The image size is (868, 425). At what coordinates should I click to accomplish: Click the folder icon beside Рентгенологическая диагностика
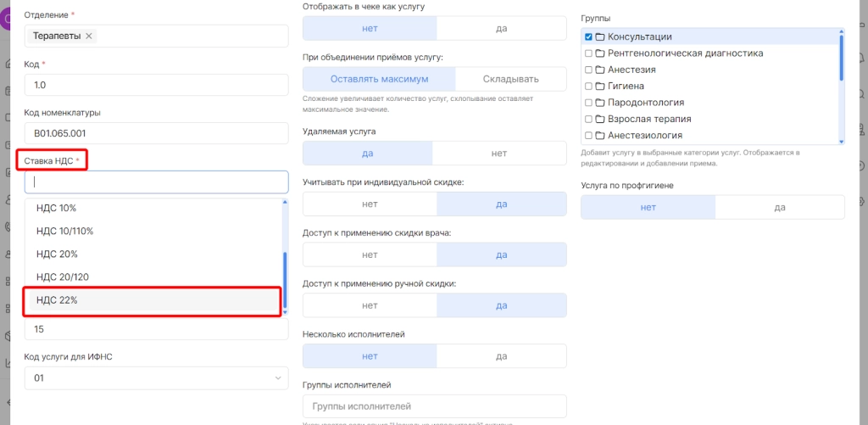click(599, 53)
